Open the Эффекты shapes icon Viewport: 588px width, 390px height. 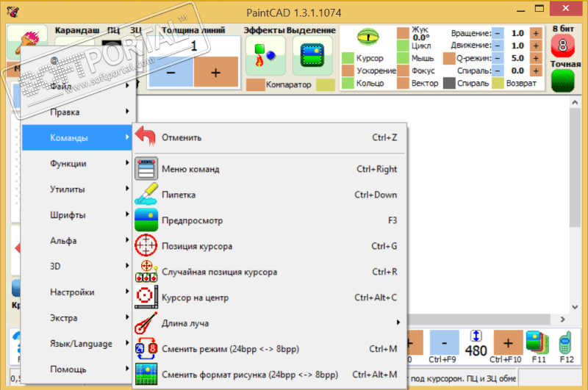click(265, 56)
